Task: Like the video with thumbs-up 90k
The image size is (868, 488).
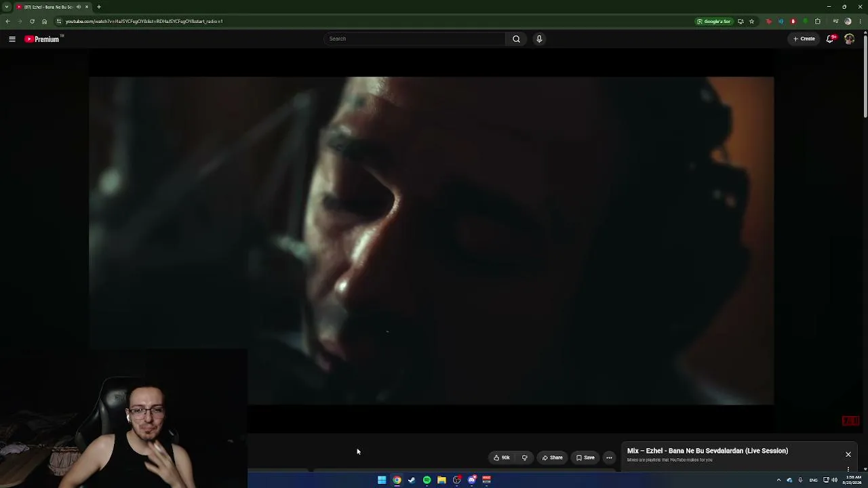Action: (x=502, y=458)
